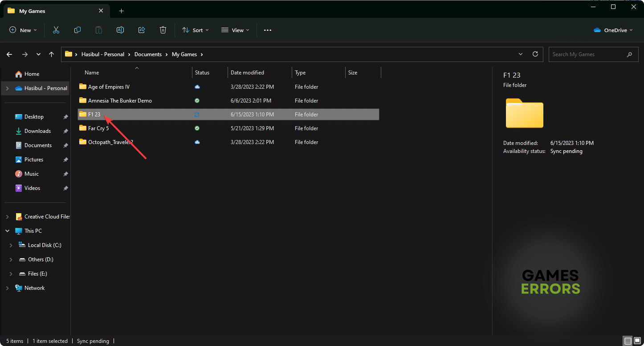Go up one directory level
644x346 pixels.
52,54
